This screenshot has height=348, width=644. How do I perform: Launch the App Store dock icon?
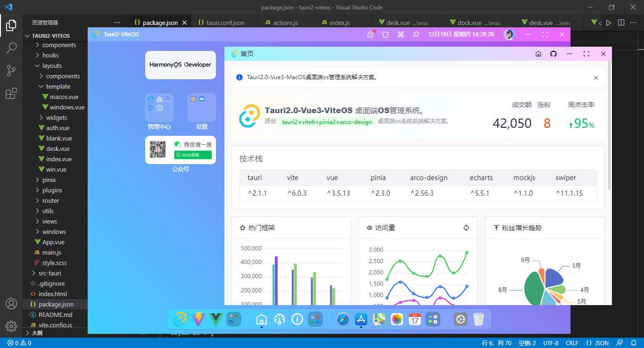361,319
